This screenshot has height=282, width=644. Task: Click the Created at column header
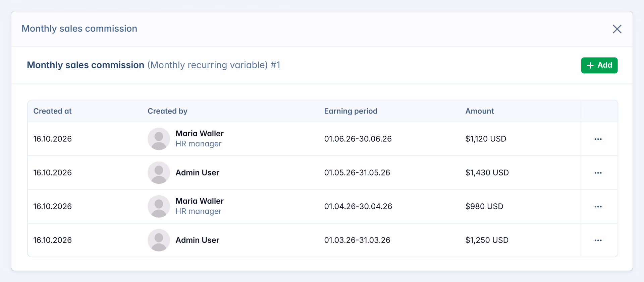52,111
